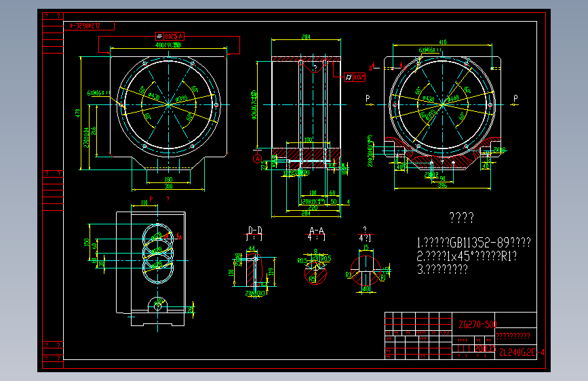
Task: Click the material label "ZG270~500" in title block
Action: (x=477, y=324)
